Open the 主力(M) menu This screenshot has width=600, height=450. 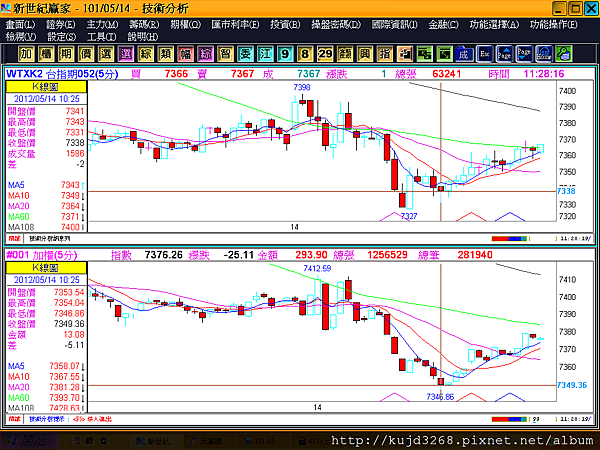point(102,24)
